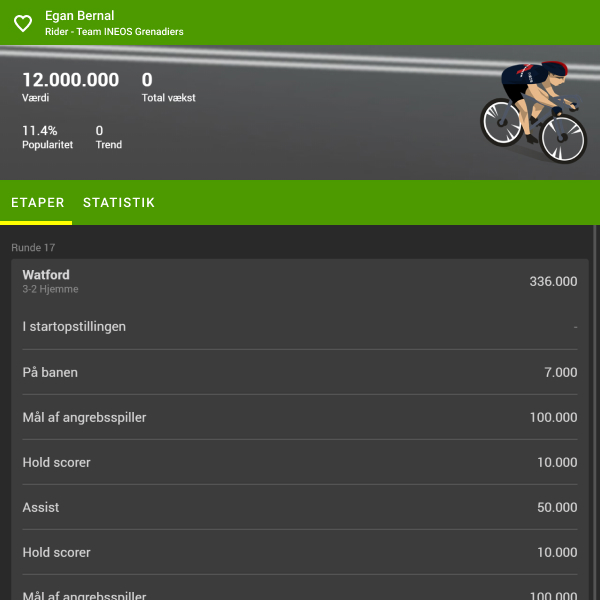Click the Runde 17 label
600x600 pixels.
click(x=33, y=248)
